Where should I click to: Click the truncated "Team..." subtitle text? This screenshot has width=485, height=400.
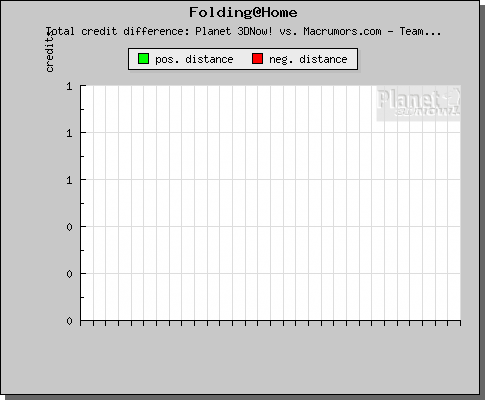click(420, 31)
